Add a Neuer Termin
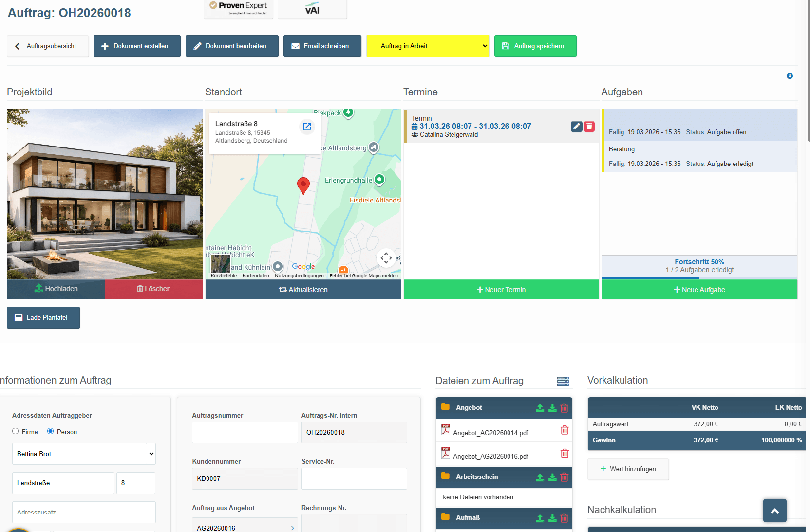 [501, 290]
